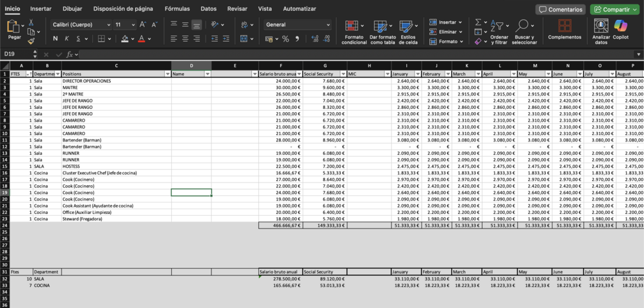Image resolution: width=644 pixels, height=308 pixels.
Task: Open the Dibujar tab
Action: 72,8
